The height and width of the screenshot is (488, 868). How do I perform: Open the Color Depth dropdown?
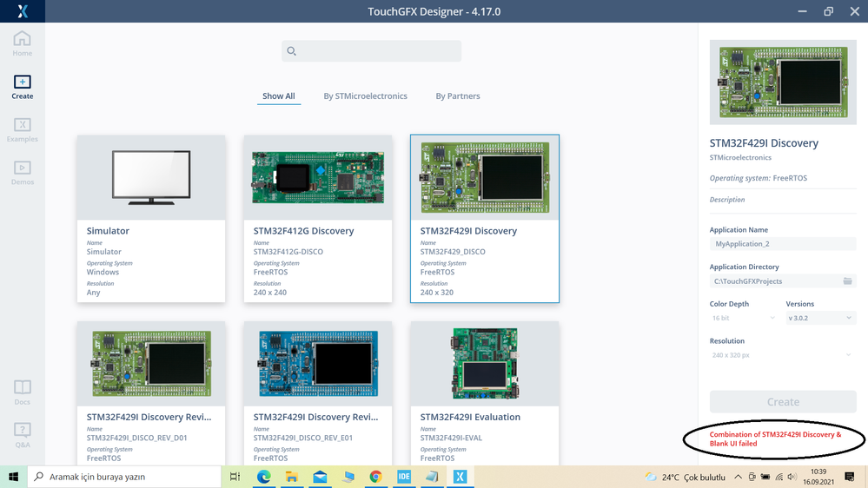tap(744, 318)
